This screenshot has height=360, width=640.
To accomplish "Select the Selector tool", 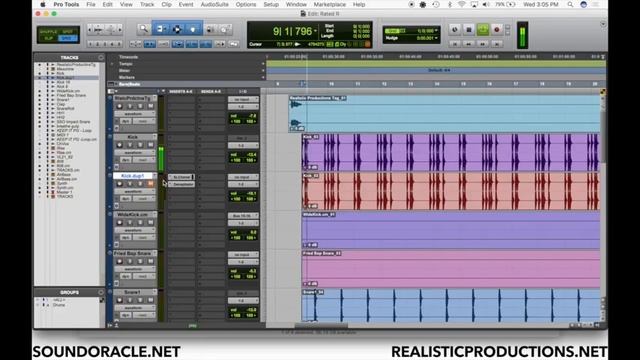I will 177,29.
